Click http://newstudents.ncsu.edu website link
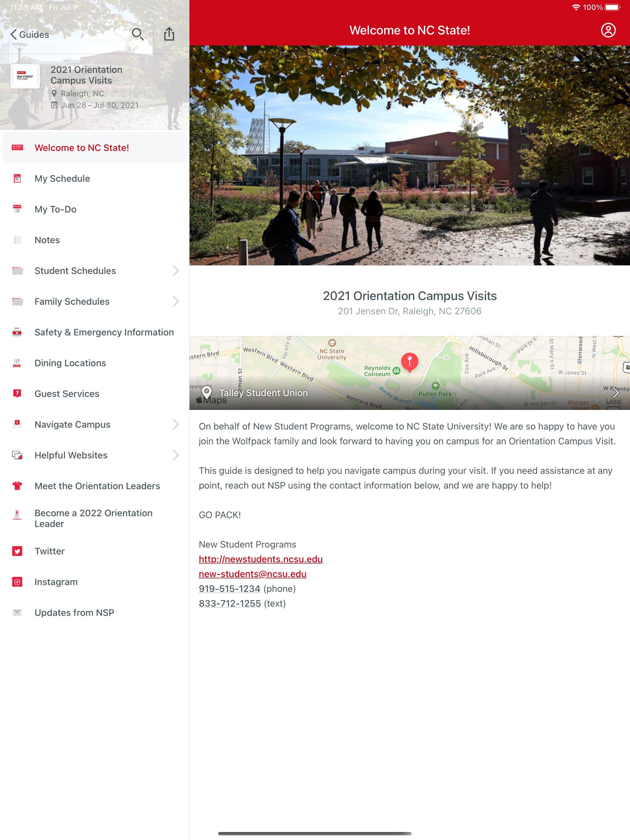 pos(261,559)
